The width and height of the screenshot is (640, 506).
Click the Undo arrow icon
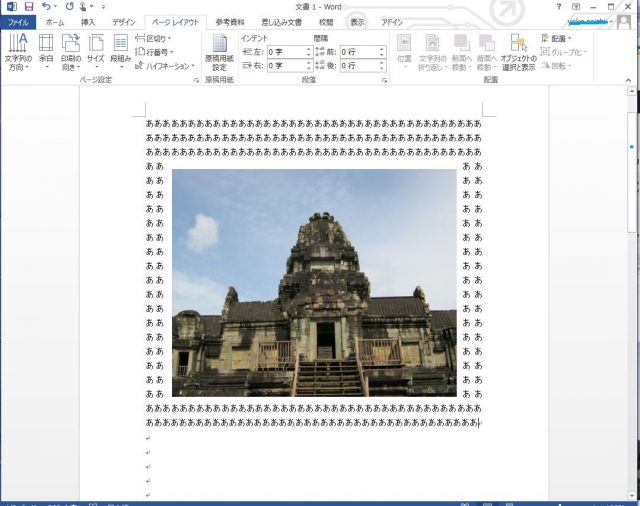point(46,7)
